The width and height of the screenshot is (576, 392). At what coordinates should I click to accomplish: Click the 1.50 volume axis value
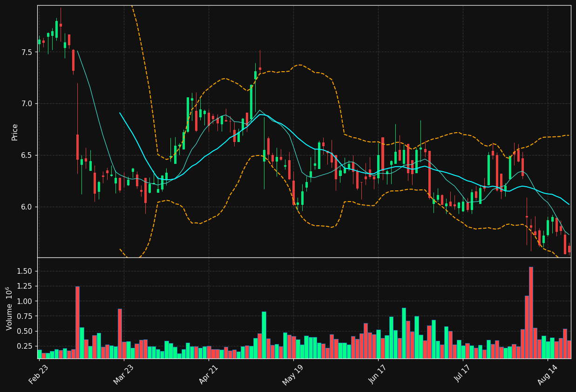click(24, 271)
